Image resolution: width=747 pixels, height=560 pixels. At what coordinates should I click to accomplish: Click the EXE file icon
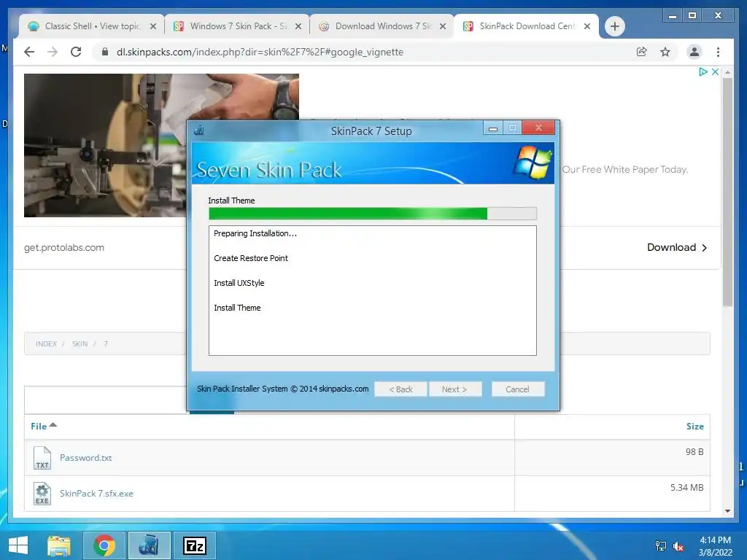pos(42,494)
